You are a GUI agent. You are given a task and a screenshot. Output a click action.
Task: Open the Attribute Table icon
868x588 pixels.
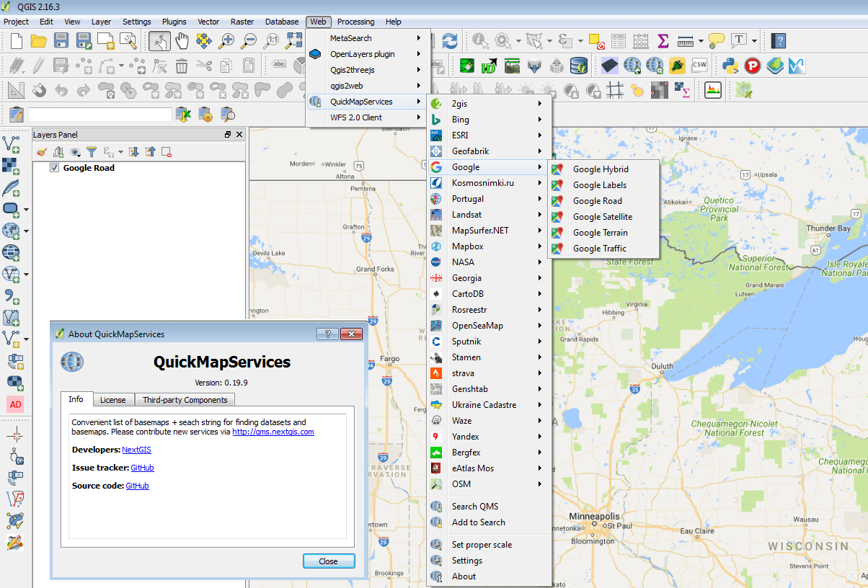[x=619, y=41]
